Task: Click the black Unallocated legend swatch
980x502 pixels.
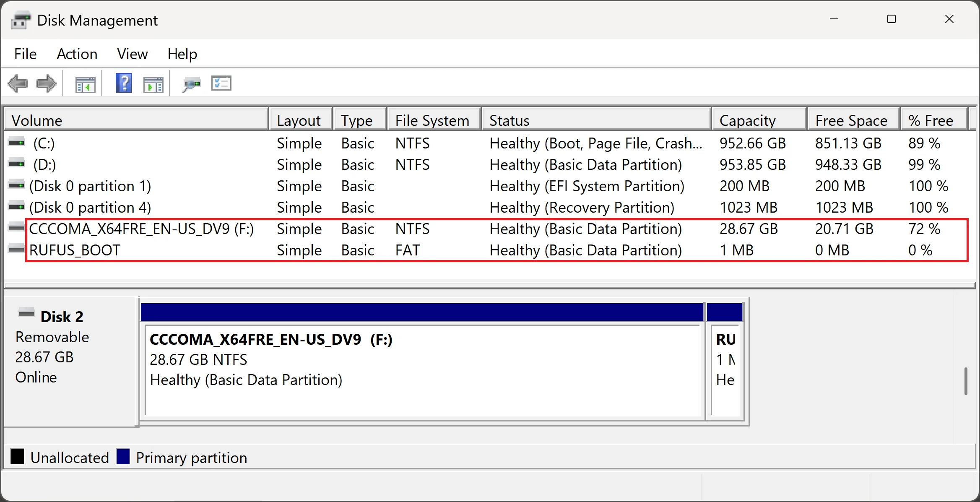Action: pos(17,457)
